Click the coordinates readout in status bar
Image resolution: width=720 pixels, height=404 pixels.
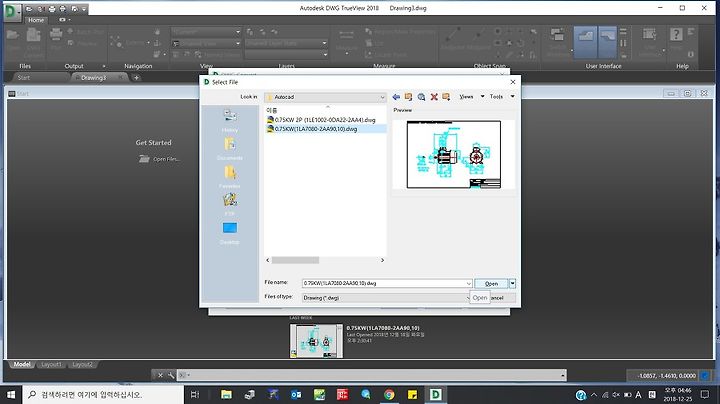[667, 376]
